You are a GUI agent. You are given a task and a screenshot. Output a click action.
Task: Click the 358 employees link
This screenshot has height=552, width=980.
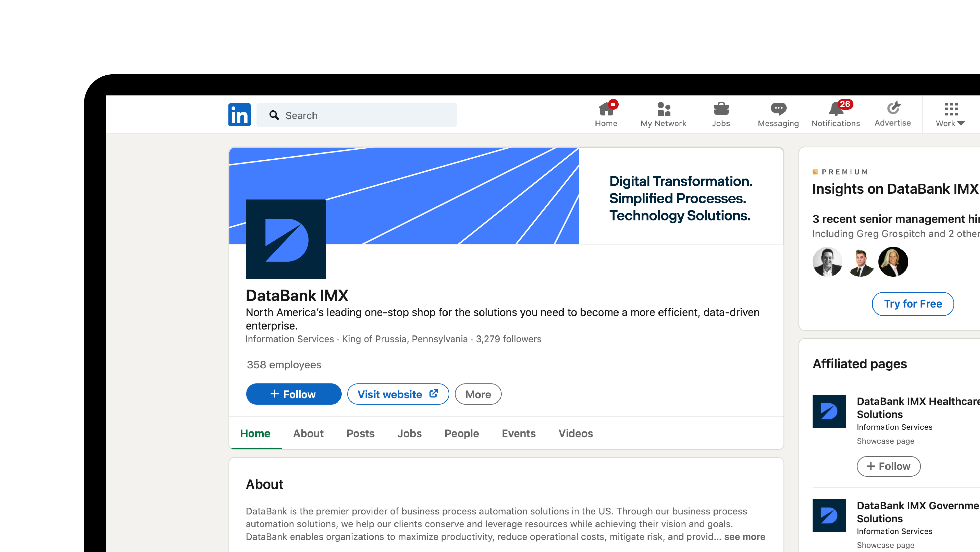pyautogui.click(x=284, y=365)
